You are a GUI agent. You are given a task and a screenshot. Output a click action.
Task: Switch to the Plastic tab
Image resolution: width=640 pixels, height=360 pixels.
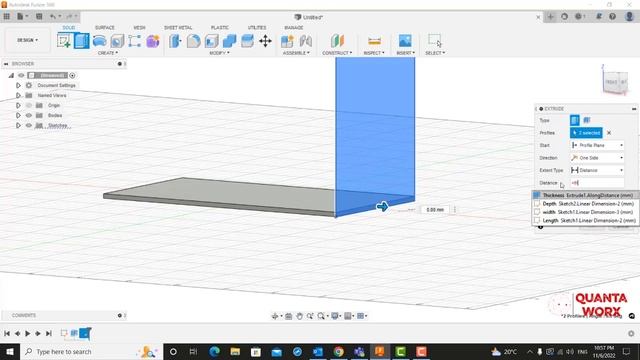220,27
